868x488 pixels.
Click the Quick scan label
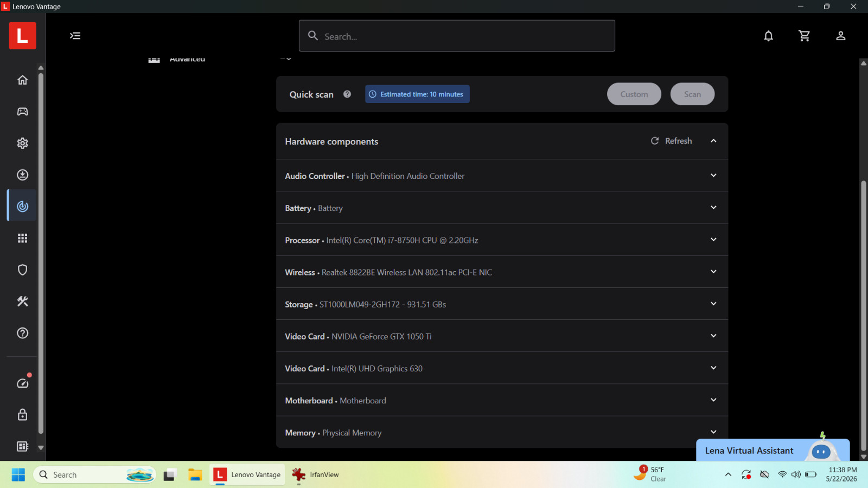coord(311,94)
